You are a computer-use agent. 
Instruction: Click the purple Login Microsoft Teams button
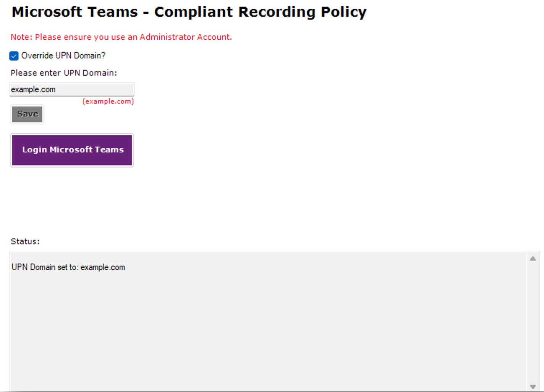pos(72,150)
